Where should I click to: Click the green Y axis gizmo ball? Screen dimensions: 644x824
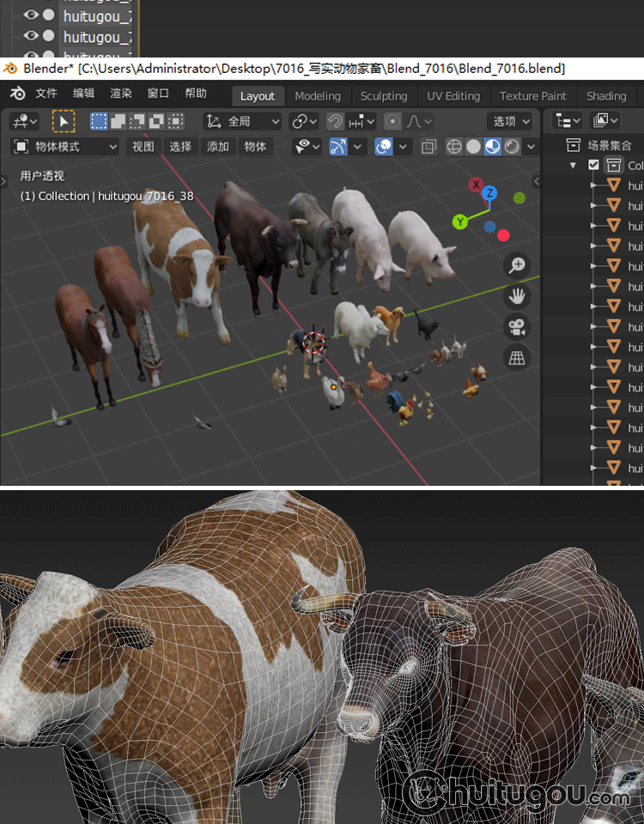click(460, 222)
